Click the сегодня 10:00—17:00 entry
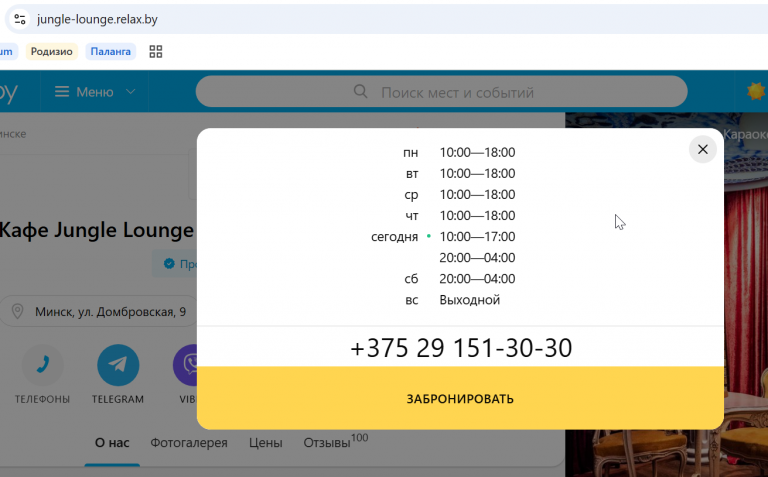The image size is (768, 477). pos(443,237)
